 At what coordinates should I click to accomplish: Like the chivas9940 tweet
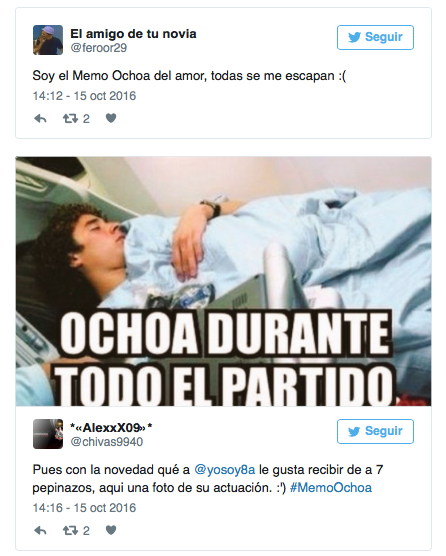(111, 530)
